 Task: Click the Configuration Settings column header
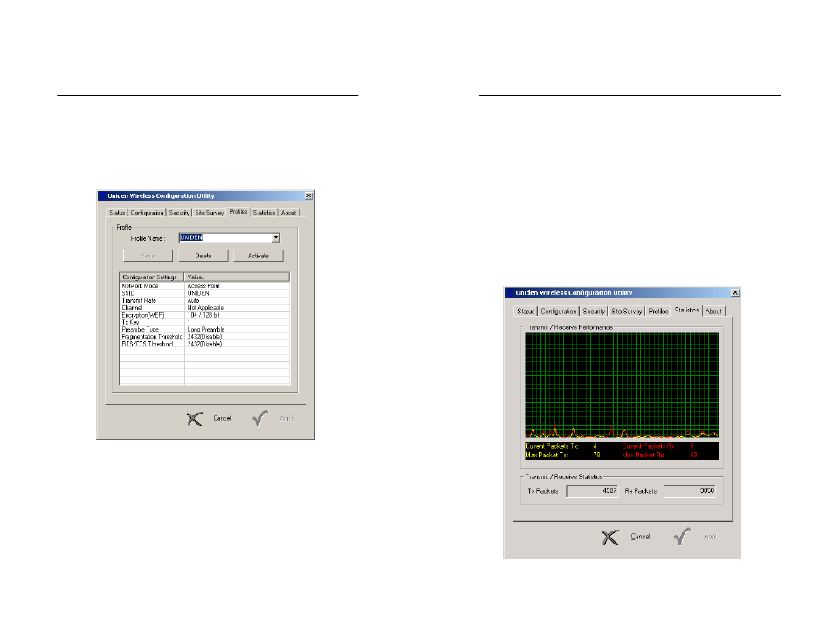[152, 277]
